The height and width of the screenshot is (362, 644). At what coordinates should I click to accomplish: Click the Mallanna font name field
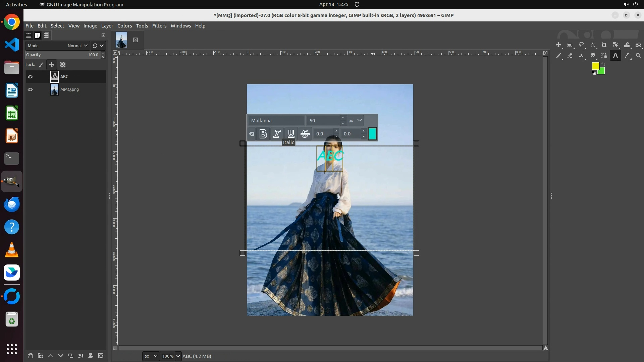pos(276,120)
